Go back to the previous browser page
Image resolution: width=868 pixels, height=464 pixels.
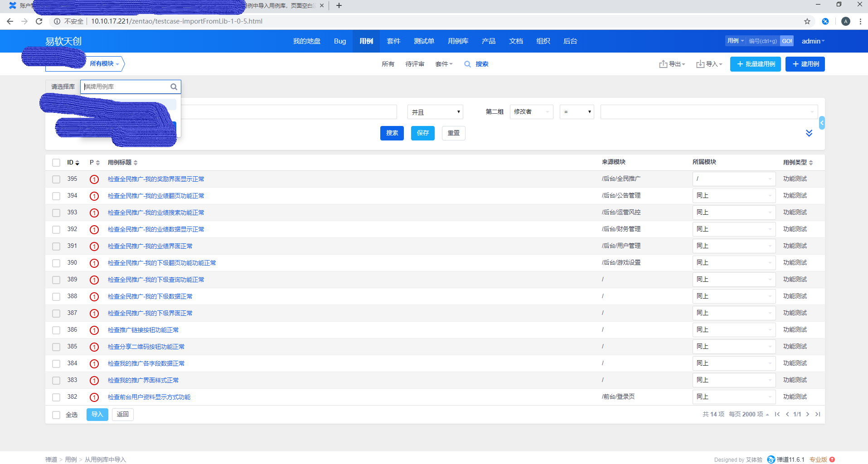(10, 21)
